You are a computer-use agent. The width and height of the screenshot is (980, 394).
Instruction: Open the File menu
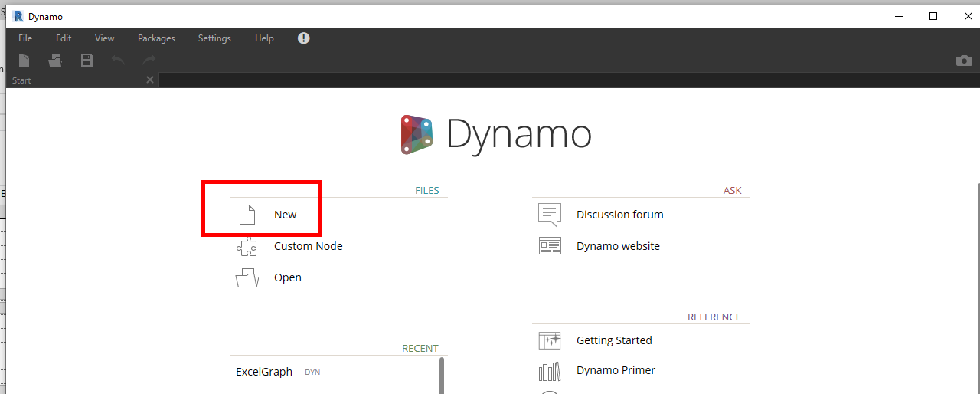point(25,38)
